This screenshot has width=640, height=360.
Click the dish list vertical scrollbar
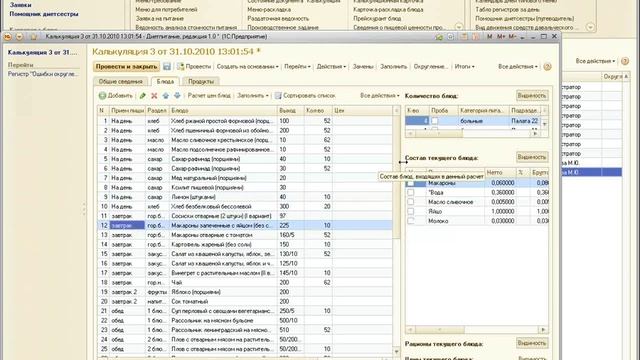(x=396, y=231)
